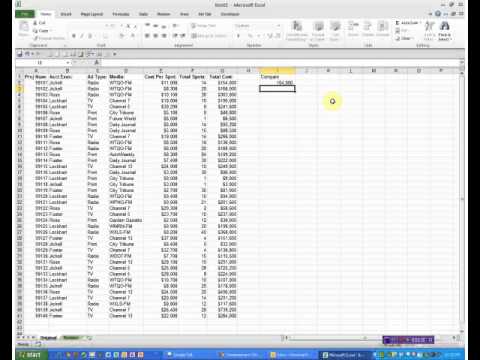Click the Paste button

(x=24, y=29)
